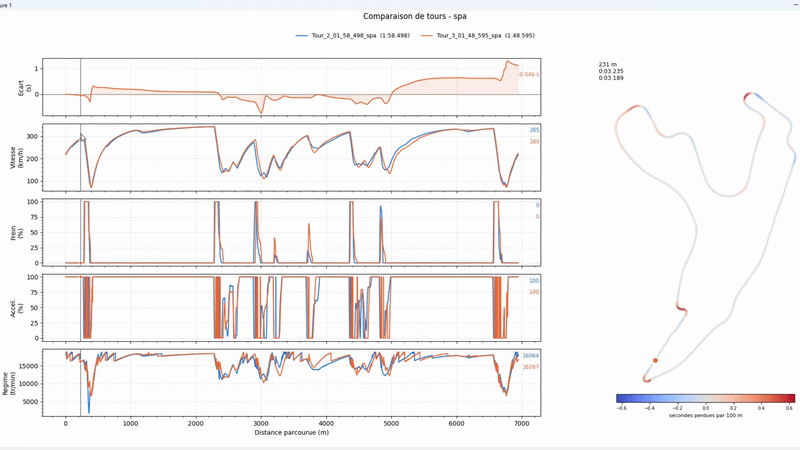This screenshot has height=450, width=800.
Task: Click x-axis tick label '3000'
Action: [x=261, y=423]
